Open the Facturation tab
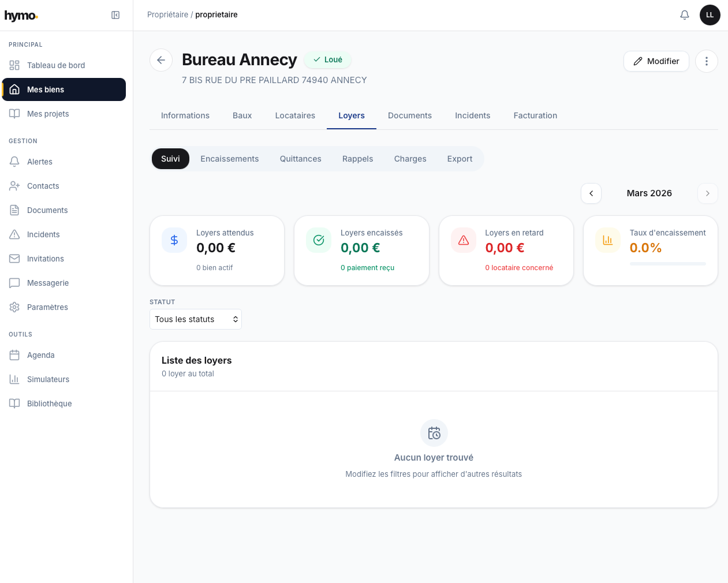728x583 pixels. (535, 115)
